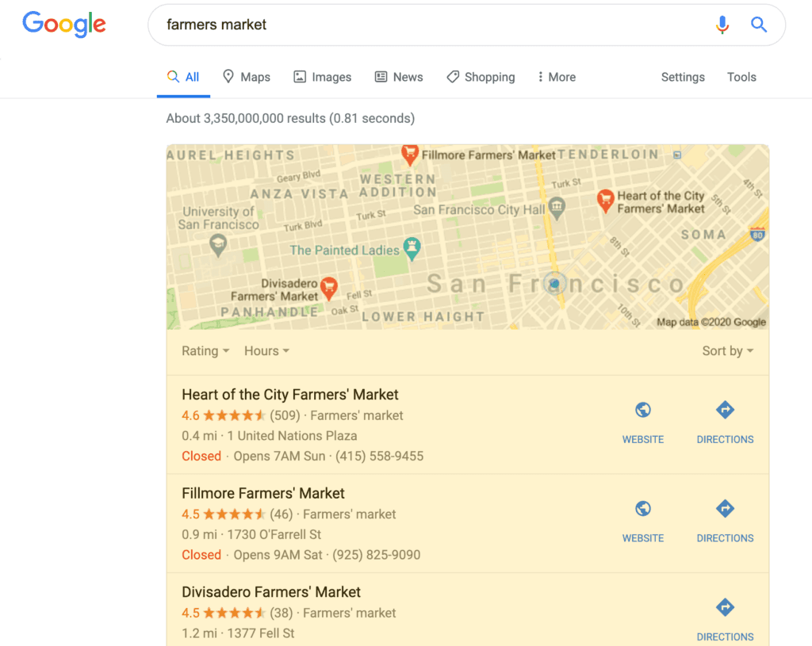Switch to the Maps tab
Image resolution: width=812 pixels, height=646 pixels.
click(x=247, y=77)
